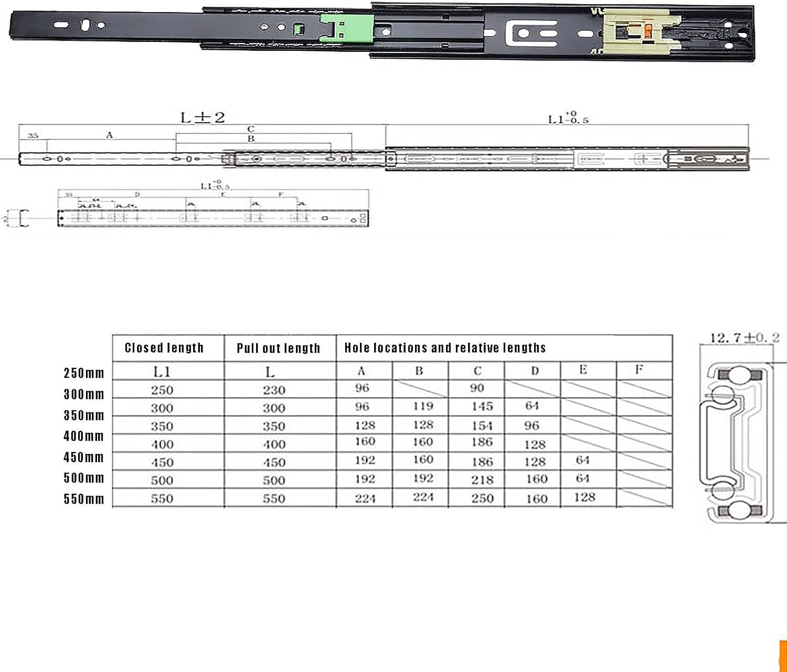Click the '218' value in column C
787x672 pixels.
[x=482, y=480]
